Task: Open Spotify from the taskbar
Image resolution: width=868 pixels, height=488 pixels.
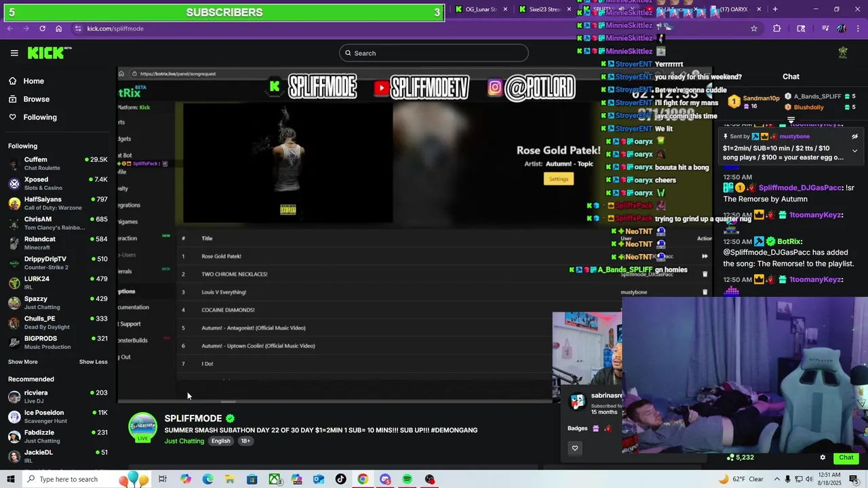Action: coord(407,479)
